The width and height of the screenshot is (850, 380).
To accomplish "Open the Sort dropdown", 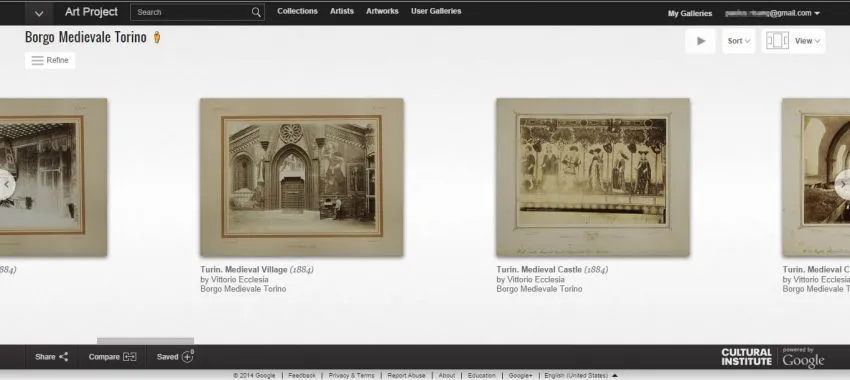I will tap(738, 41).
